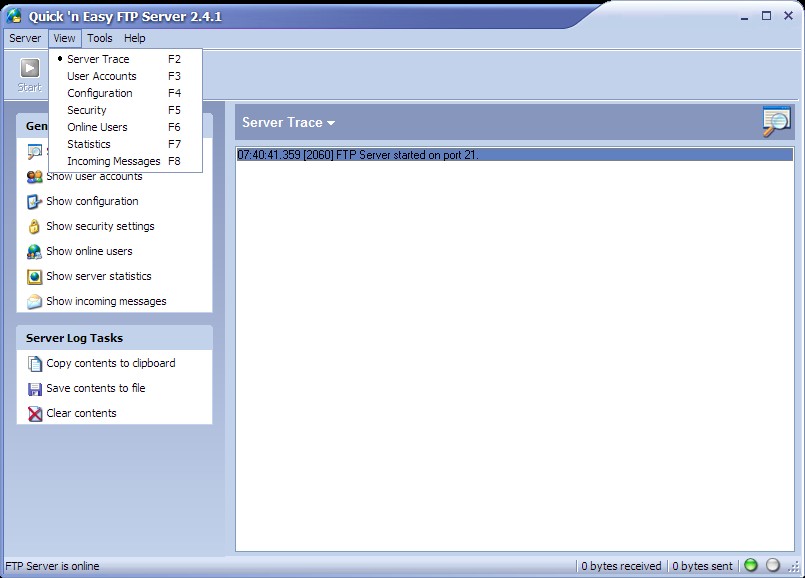Choose Configuration from View menu
The height and width of the screenshot is (578, 805).
(x=125, y=93)
